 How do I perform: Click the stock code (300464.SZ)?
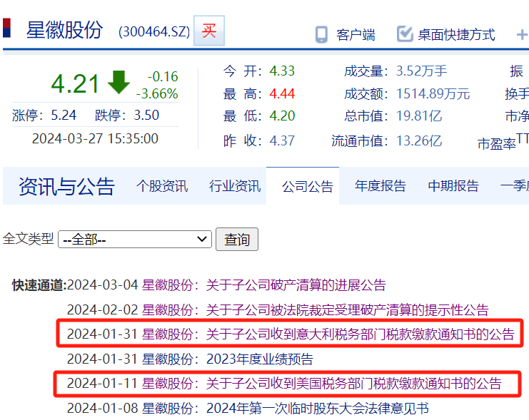pos(154,32)
